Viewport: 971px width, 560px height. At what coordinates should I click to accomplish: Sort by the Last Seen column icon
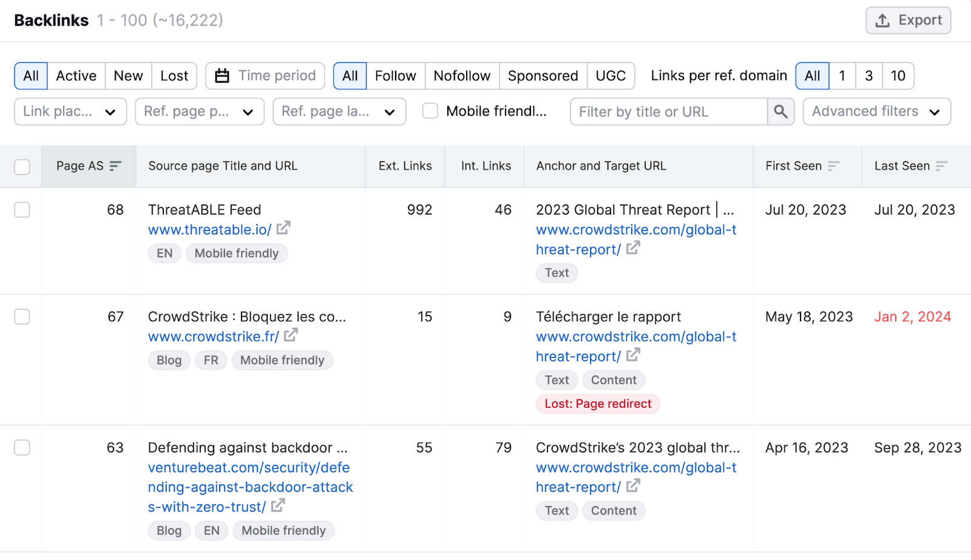tap(941, 166)
